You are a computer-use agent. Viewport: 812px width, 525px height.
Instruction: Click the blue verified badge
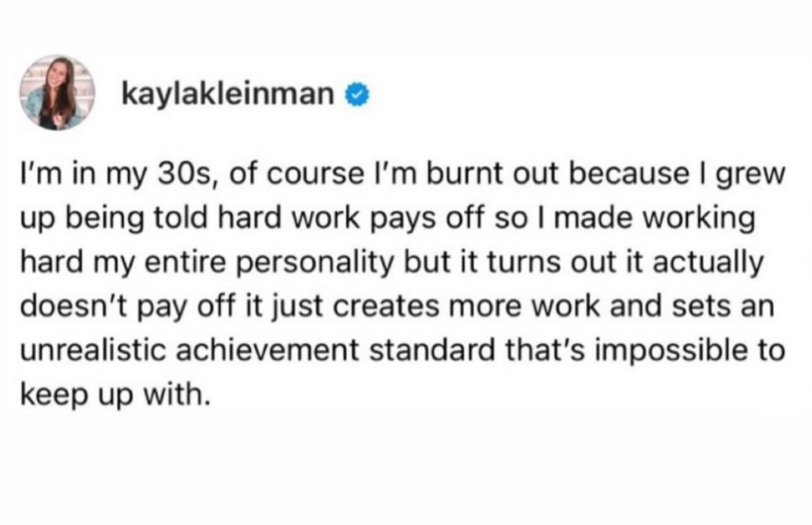[x=357, y=95]
